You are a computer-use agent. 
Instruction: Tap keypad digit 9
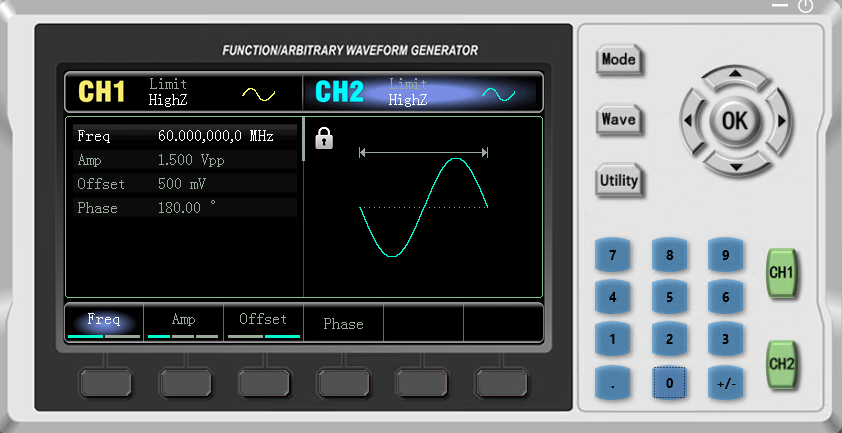[725, 255]
